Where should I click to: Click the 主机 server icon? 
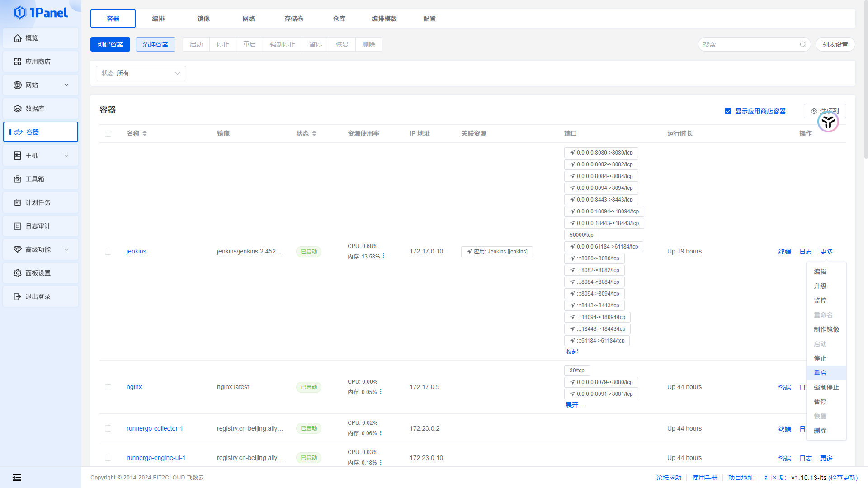click(x=18, y=155)
